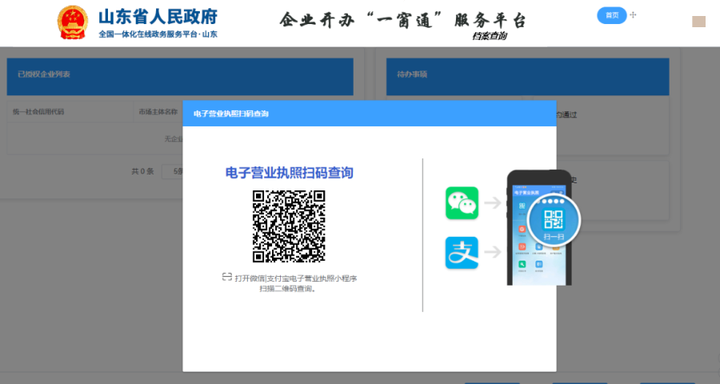Click the 山东省人民政府 title text
This screenshot has width=720, height=384.
158,17
